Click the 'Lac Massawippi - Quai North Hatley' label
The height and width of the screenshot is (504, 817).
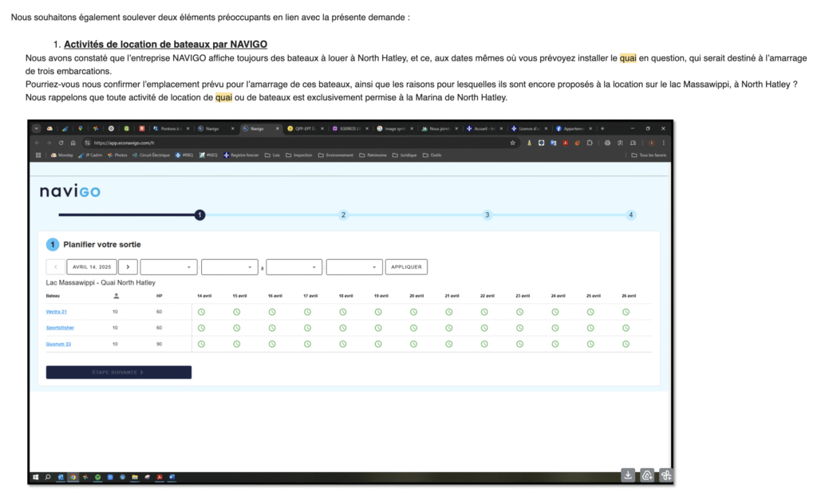pyautogui.click(x=101, y=283)
